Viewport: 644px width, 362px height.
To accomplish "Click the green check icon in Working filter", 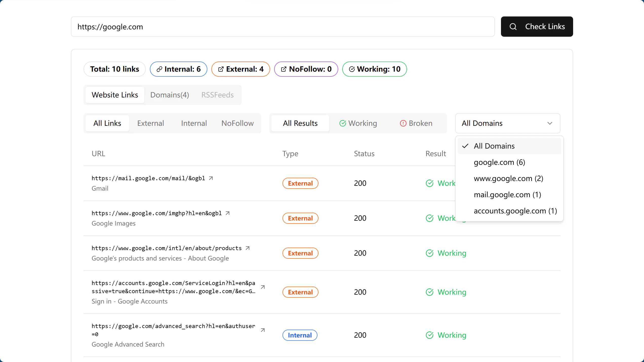I will coord(343,123).
